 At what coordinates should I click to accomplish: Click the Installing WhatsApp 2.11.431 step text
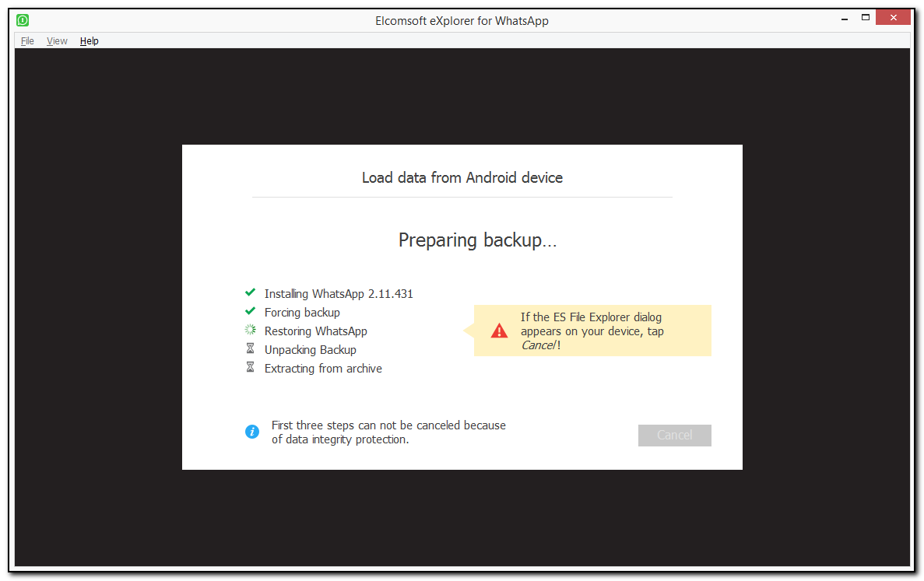point(339,294)
